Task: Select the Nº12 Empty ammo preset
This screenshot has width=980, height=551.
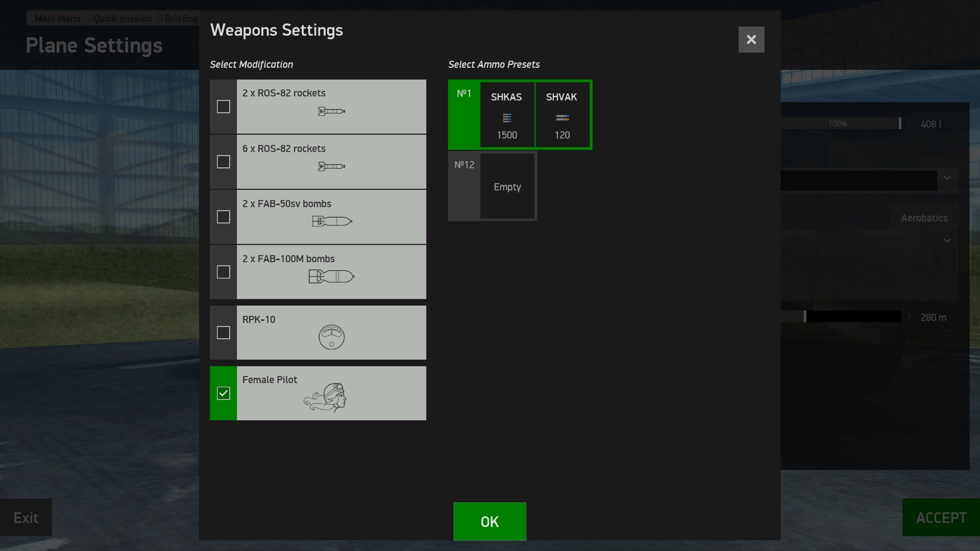Action: pyautogui.click(x=492, y=186)
